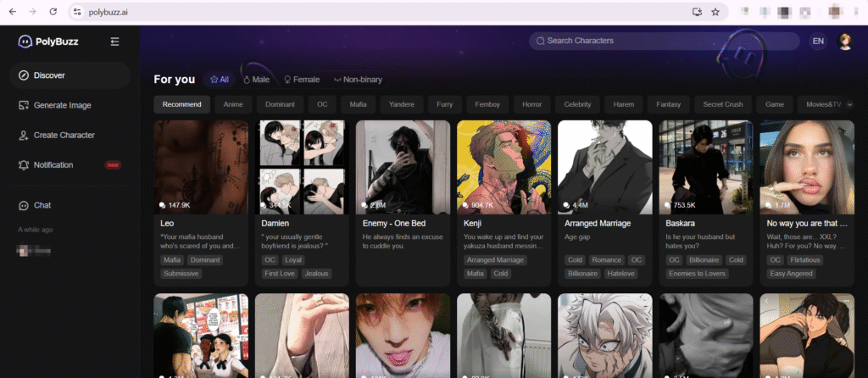This screenshot has height=378, width=868.
Task: Select the Anime category tab
Action: coord(233,104)
